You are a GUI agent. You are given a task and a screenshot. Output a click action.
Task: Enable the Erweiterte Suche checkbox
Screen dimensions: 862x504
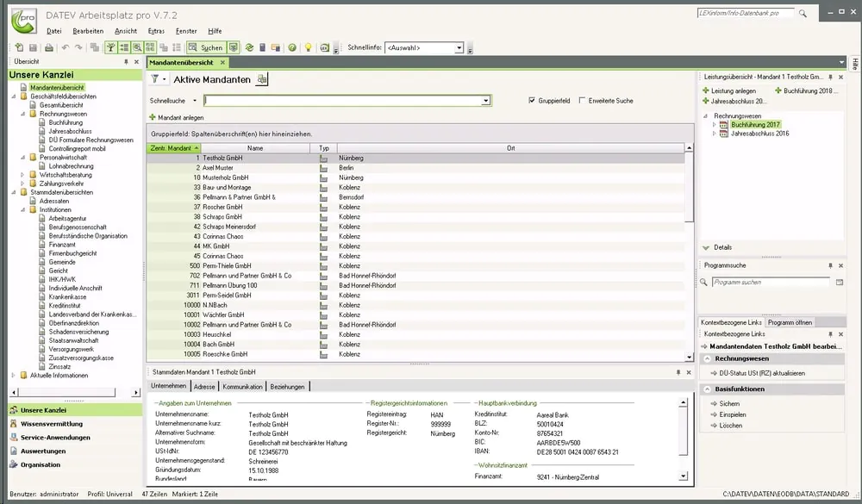582,101
